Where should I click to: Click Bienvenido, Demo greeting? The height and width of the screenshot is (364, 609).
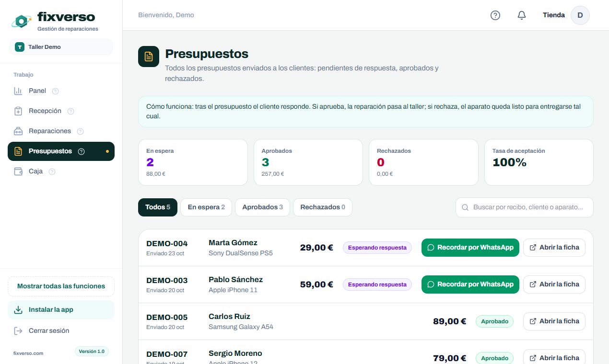click(x=166, y=15)
